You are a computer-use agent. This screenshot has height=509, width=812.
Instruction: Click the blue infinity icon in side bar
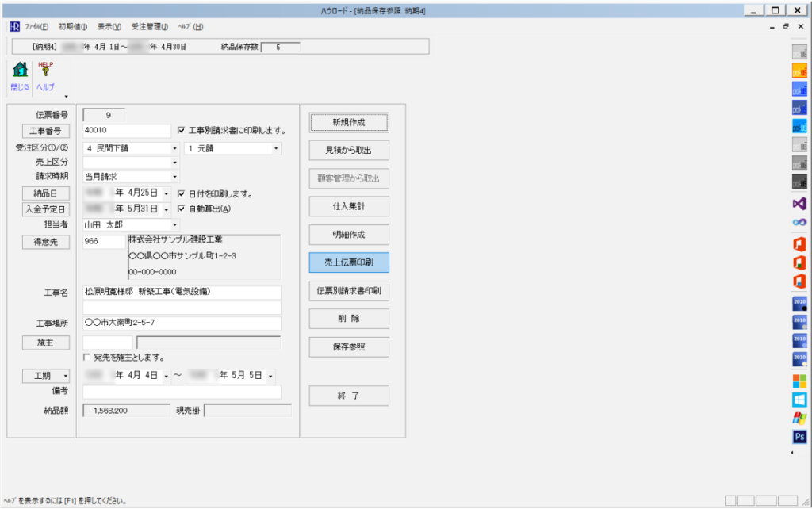799,223
